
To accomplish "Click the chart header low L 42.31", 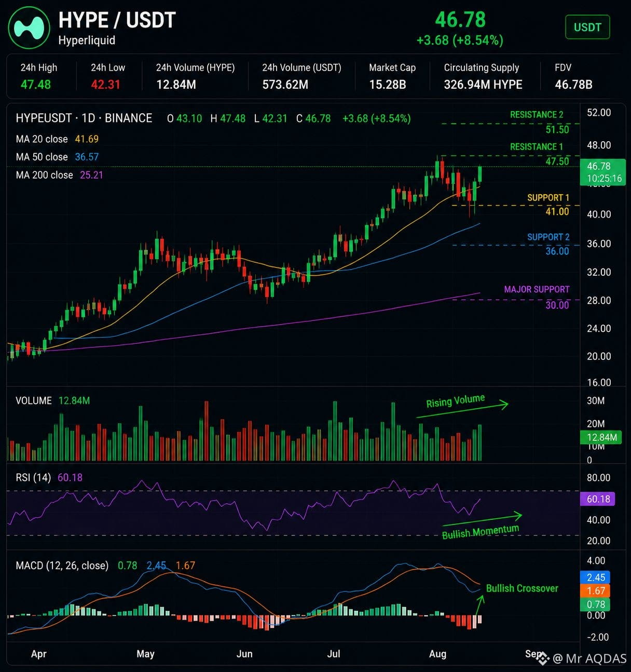I will click(x=270, y=118).
